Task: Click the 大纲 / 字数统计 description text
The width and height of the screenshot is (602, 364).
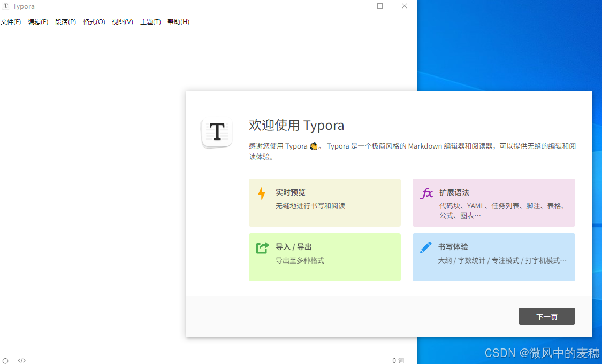Action: click(502, 260)
